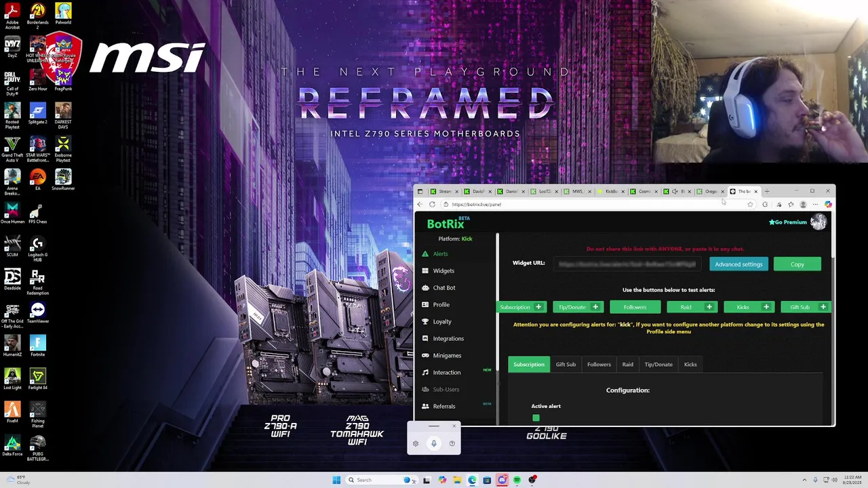Open voice typing help icon
Screen dimensions: 868x488
(452, 443)
